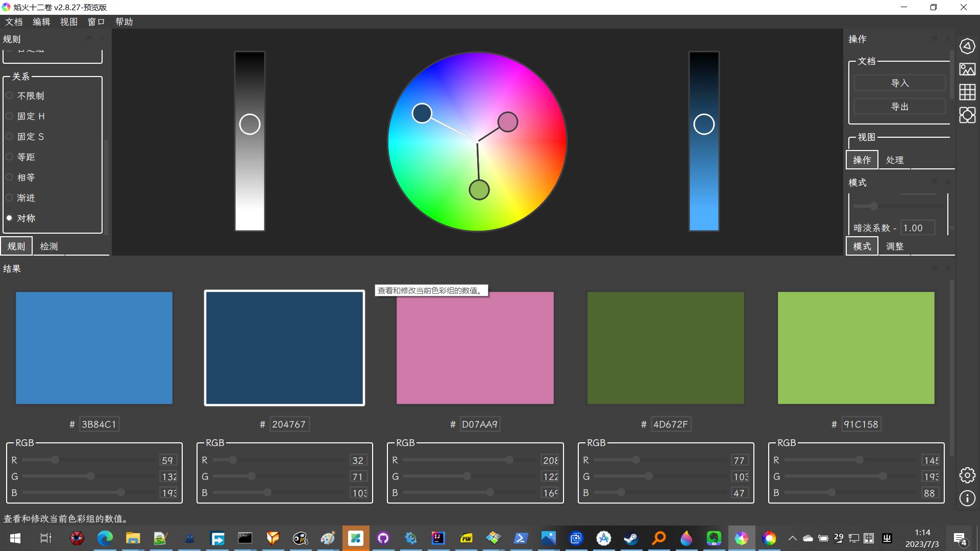Switch to the 检测 tab
Image resolution: width=980 pixels, height=551 pixels.
(49, 246)
